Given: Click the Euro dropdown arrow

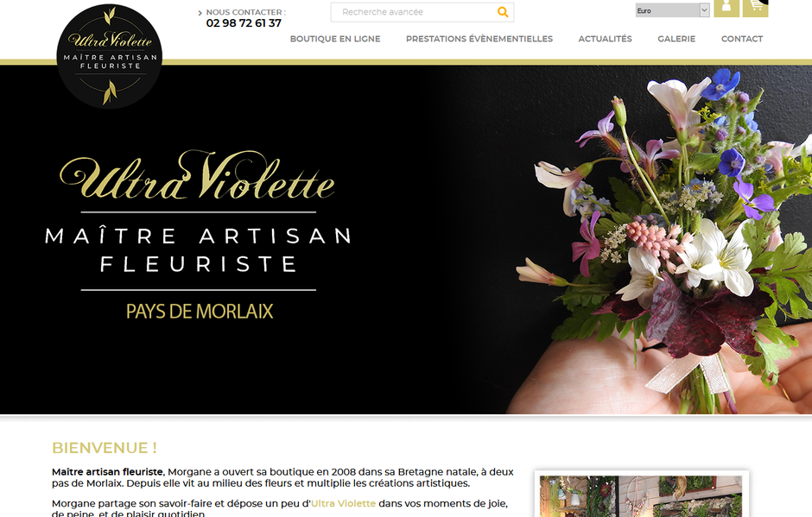Looking at the screenshot, I should click(704, 10).
